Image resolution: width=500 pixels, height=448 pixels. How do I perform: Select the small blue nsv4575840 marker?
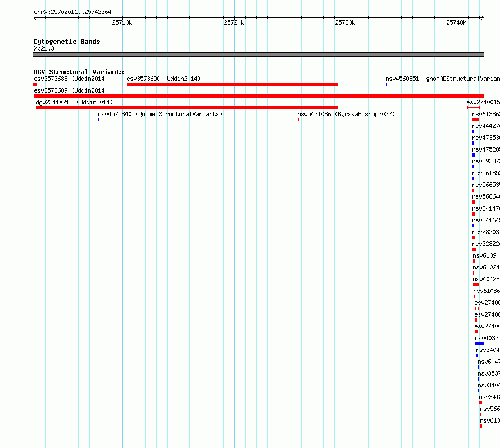[99, 120]
